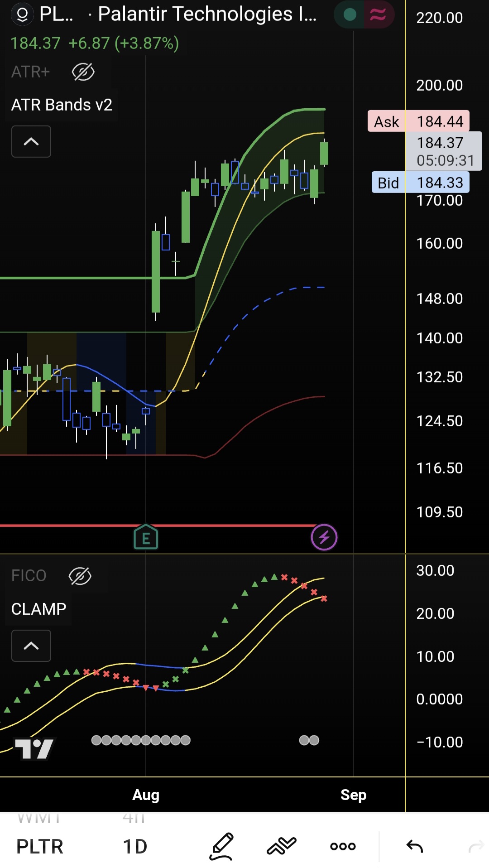The height and width of the screenshot is (868, 489).
Task: Open the indicators chart-lines icon
Action: coord(282,846)
